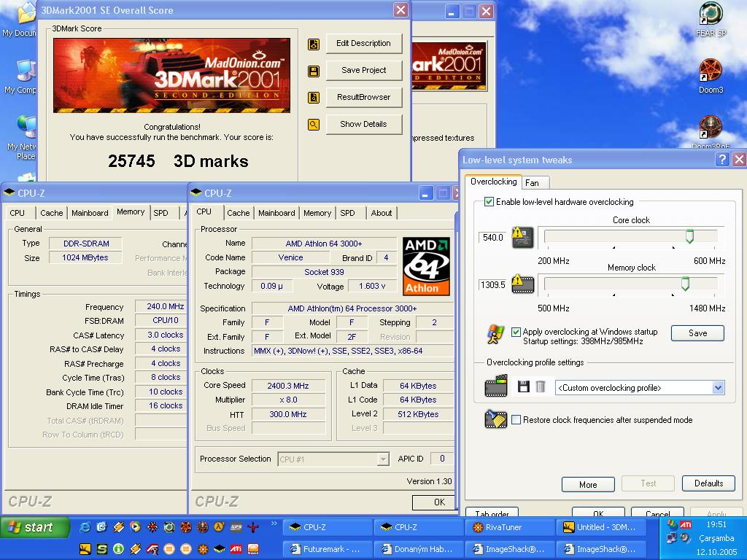Click the 3DMark2001 Second Edition banner
This screenshot has width=747, height=560.
pyautogui.click(x=171, y=75)
